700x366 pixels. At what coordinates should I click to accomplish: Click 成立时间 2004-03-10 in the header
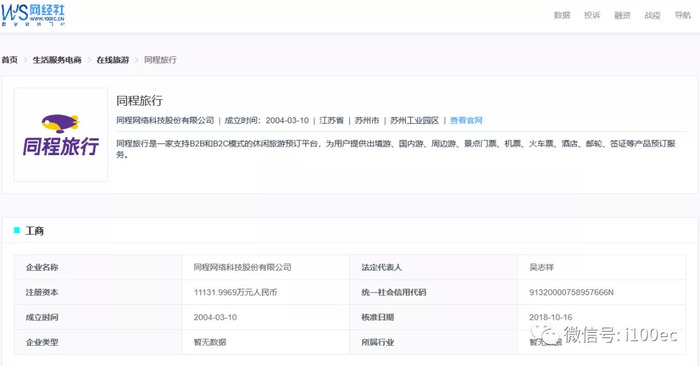pos(267,121)
